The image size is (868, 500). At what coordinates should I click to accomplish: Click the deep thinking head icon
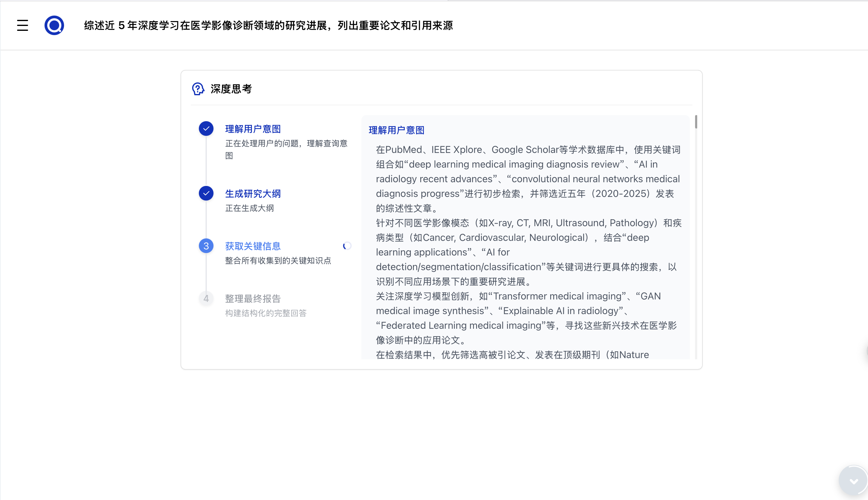[x=198, y=89]
